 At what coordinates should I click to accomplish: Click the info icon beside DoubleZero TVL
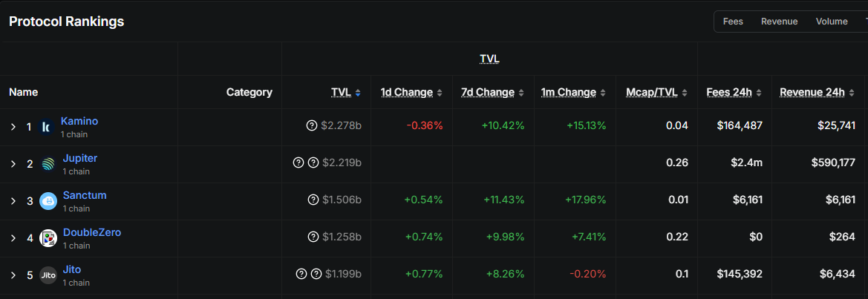tap(312, 237)
